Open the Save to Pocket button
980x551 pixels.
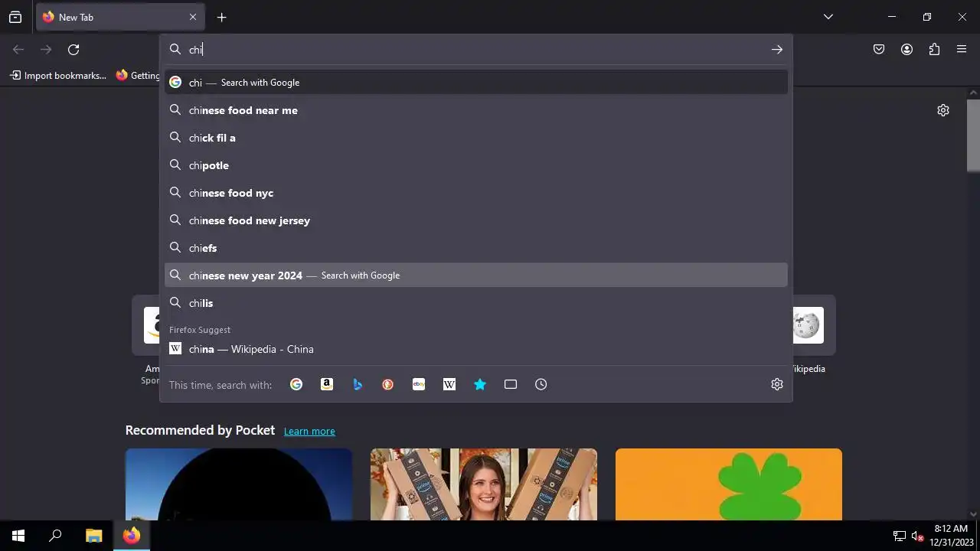[879, 50]
